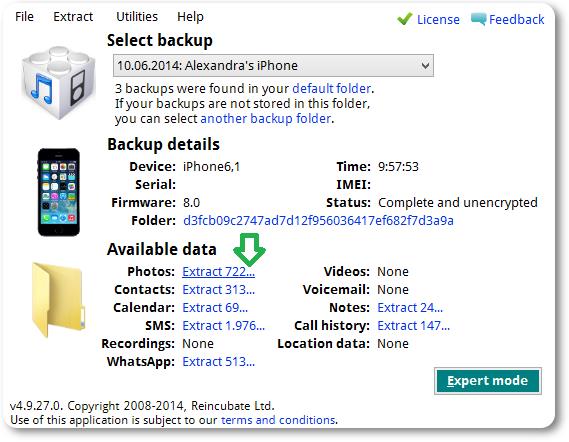569x442 pixels.
Task: Extract 722 photos link
Action: click(x=218, y=271)
